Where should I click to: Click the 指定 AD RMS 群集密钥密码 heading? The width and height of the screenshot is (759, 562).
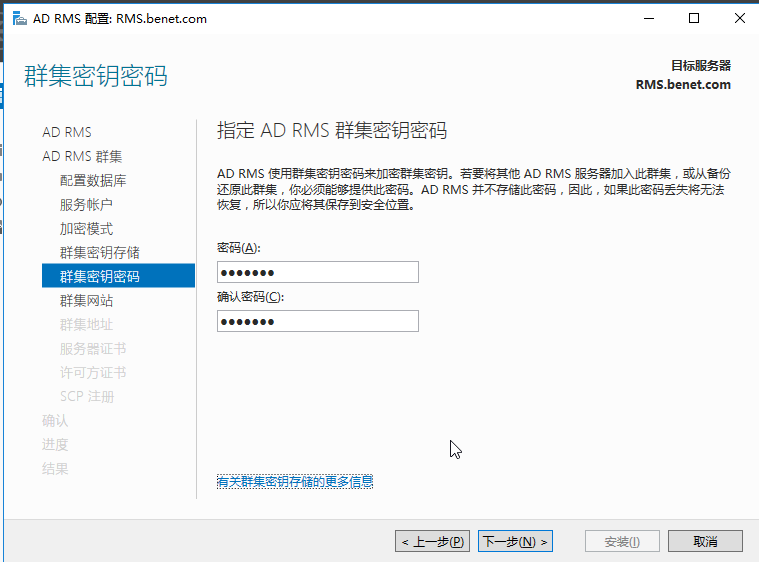pyautogui.click(x=332, y=131)
